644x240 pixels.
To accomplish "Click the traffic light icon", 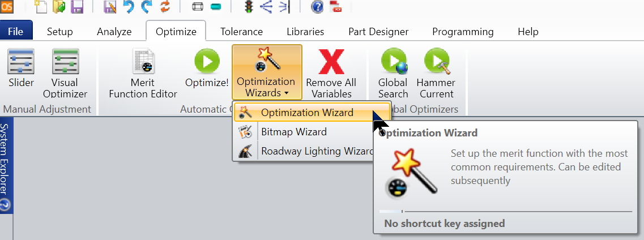I will [x=248, y=7].
